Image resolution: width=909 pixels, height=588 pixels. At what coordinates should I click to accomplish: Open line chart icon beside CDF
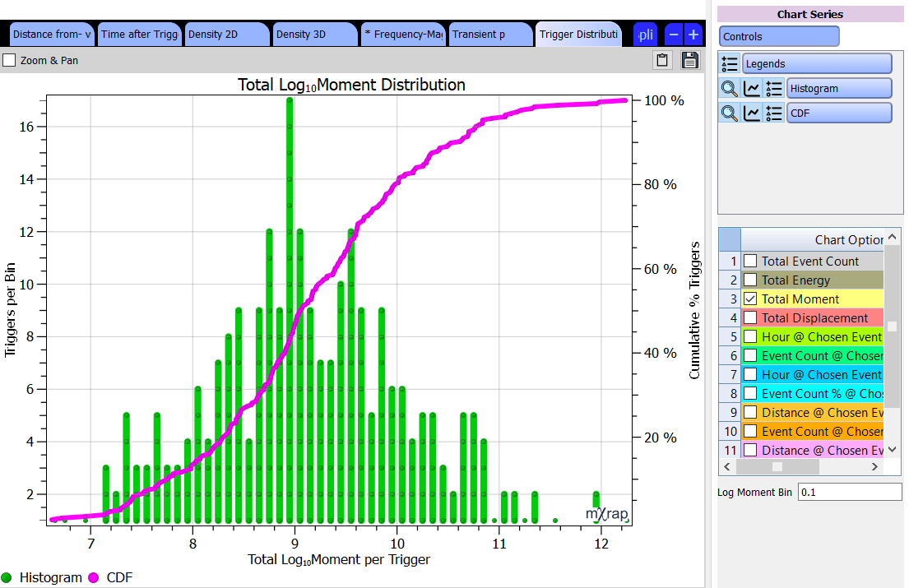(751, 113)
